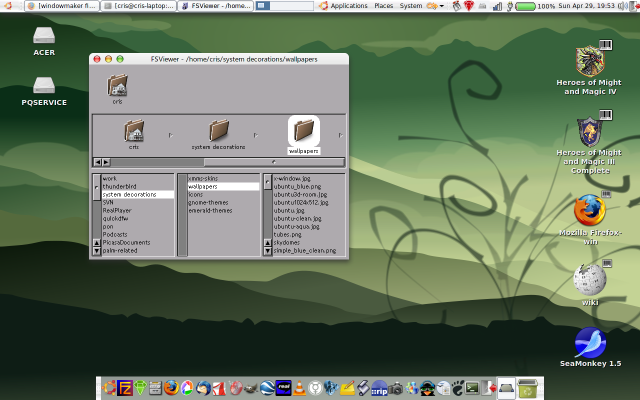The image size is (640, 400).
Task: Open VLC media player in the dock
Action: click(299, 387)
